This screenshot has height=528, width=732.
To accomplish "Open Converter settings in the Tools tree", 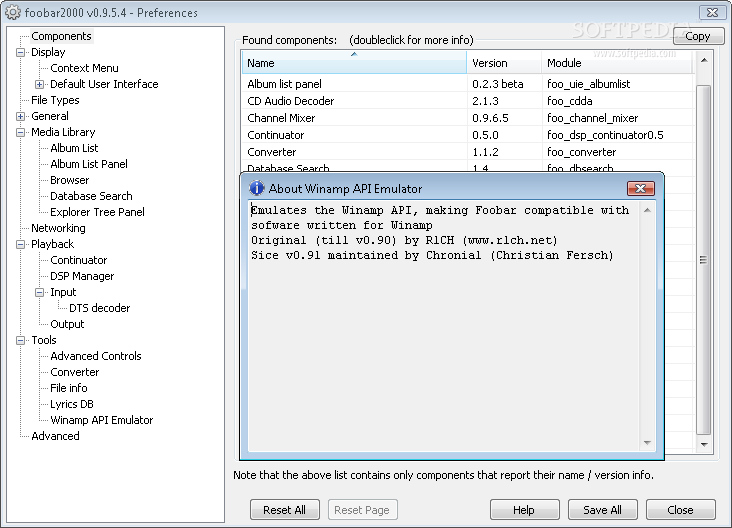I will point(75,372).
